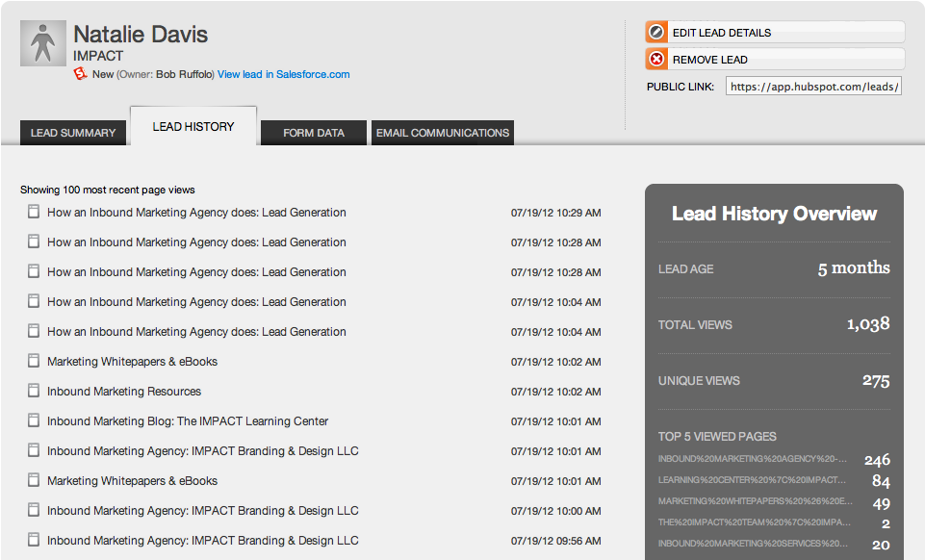Open the Lead Summary tab
This screenshot has width=925, height=560.
(73, 133)
